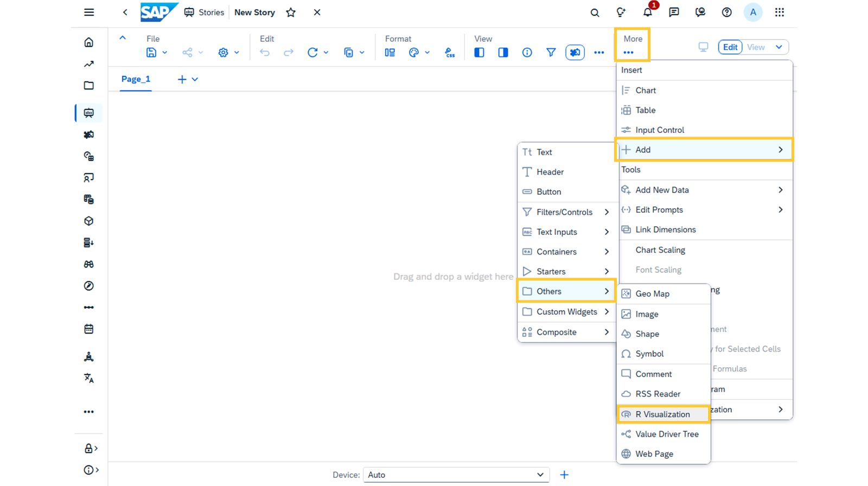The width and height of the screenshot is (868, 486).
Task: Switch to View mode
Action: 756,47
